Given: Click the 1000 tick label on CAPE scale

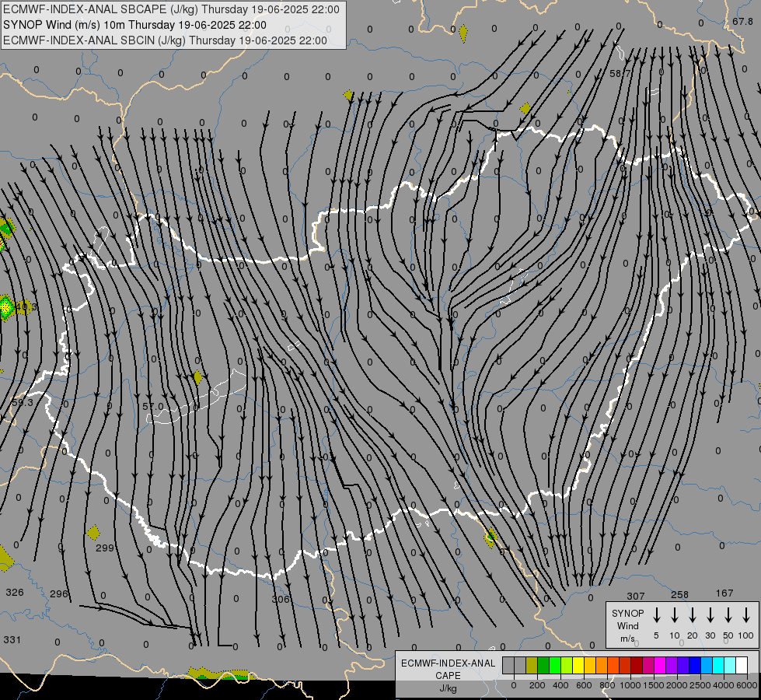Looking at the screenshot, I should (630, 685).
